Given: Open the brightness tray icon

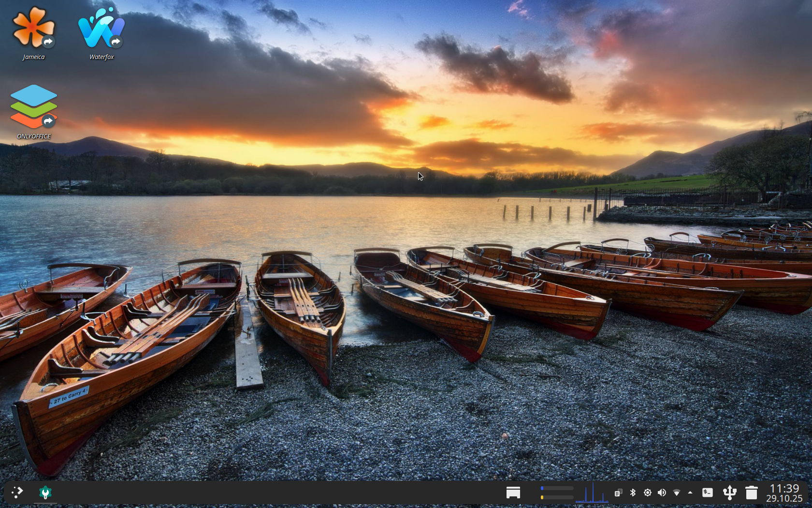Looking at the screenshot, I should coord(647,493).
